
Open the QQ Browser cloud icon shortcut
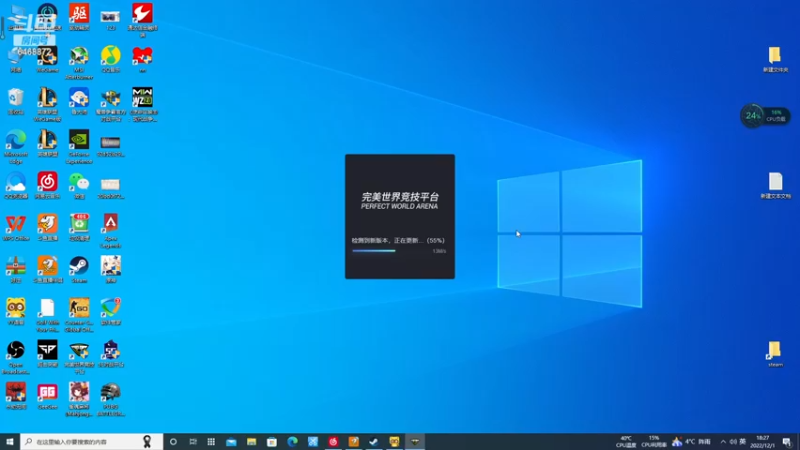[16, 185]
